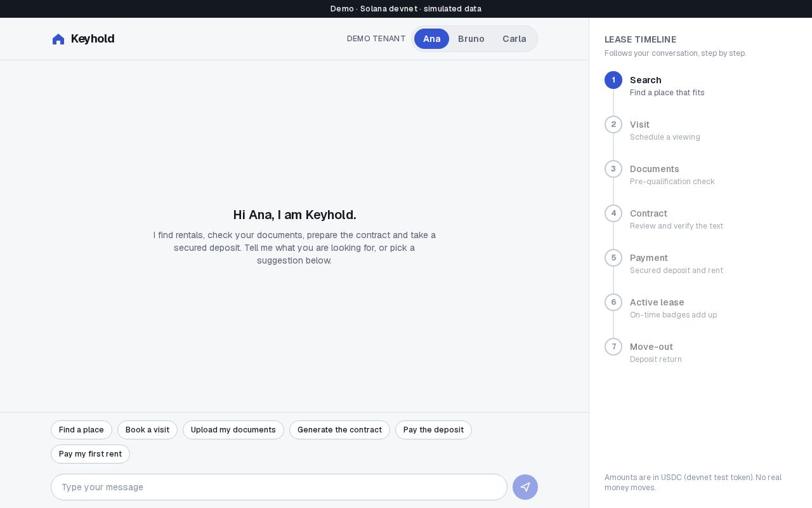Click step 3 Documents timeline marker
This screenshot has width=812, height=508.
pyautogui.click(x=613, y=169)
